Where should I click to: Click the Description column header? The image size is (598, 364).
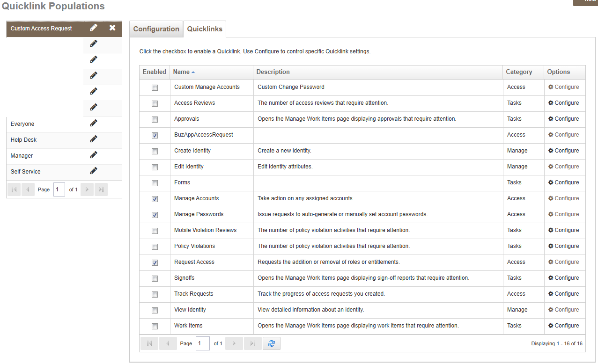[273, 72]
